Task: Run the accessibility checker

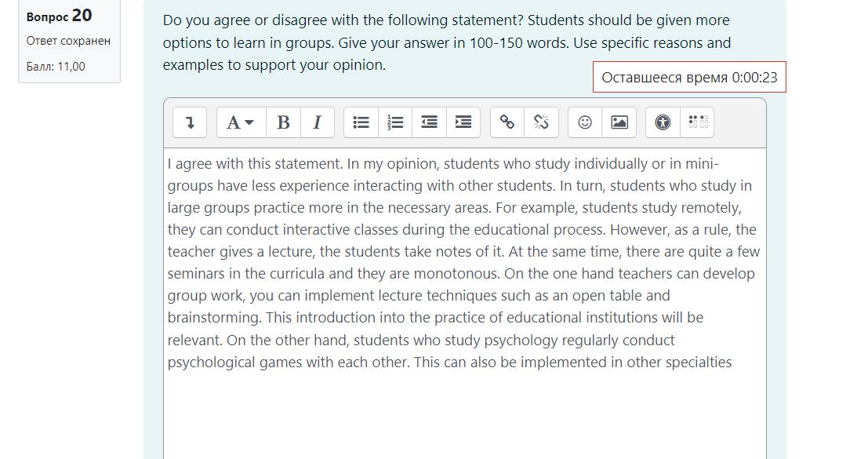Action: [663, 122]
